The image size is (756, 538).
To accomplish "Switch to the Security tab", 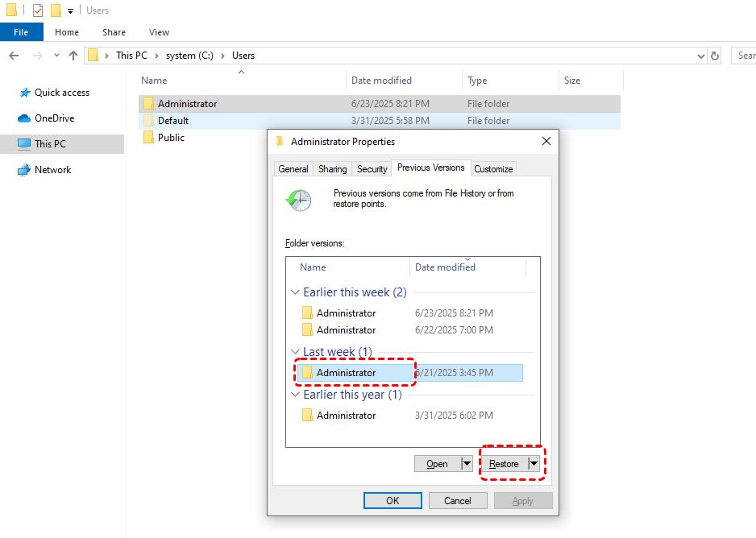I will [372, 169].
